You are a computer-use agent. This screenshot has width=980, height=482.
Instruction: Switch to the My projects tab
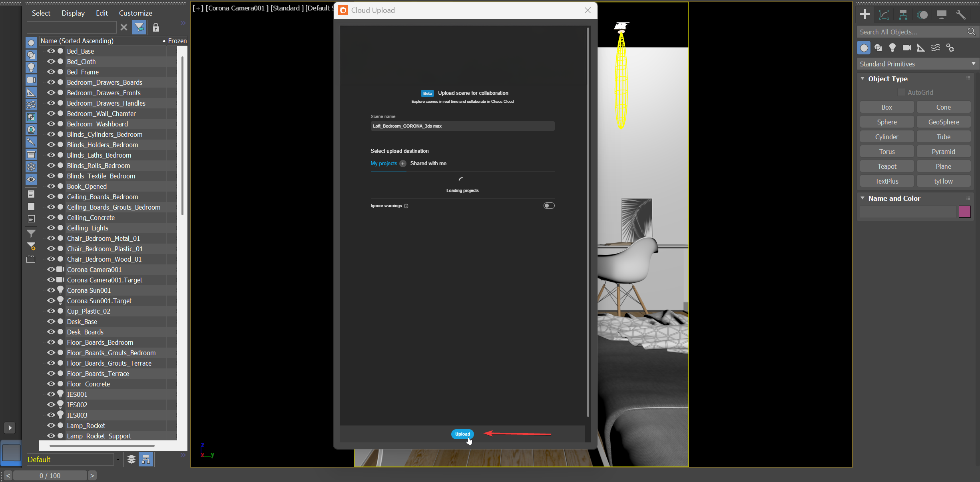click(384, 164)
